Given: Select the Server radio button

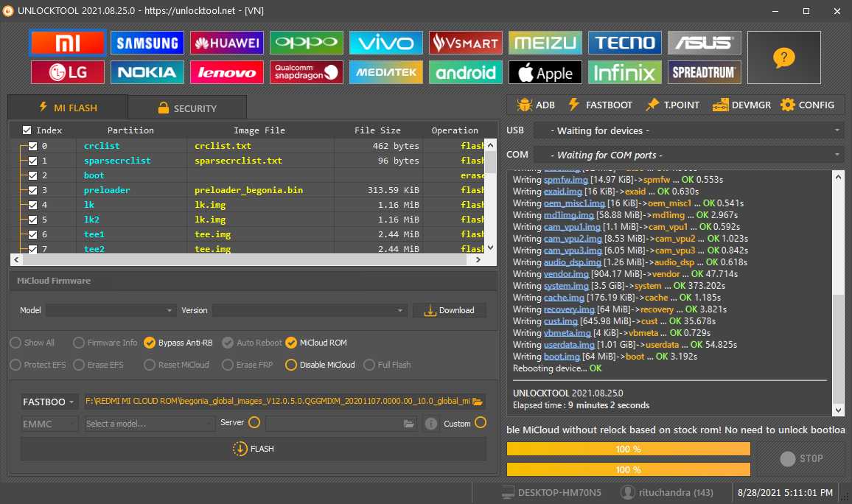Looking at the screenshot, I should pos(254,422).
